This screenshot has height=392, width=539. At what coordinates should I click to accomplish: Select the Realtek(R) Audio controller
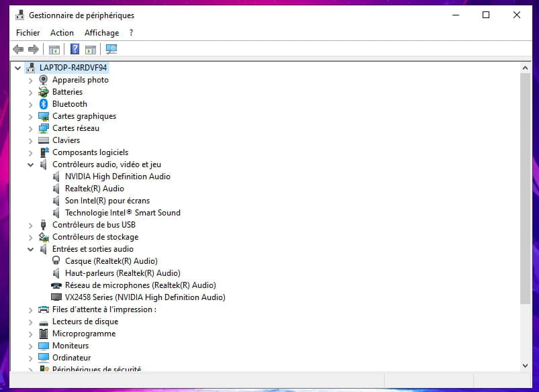tap(95, 189)
